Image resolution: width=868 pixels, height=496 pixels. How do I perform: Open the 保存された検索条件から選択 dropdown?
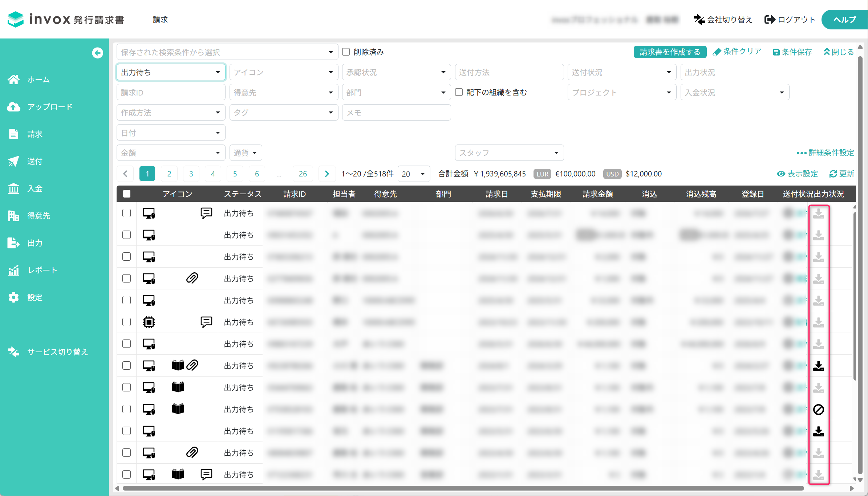(x=227, y=52)
